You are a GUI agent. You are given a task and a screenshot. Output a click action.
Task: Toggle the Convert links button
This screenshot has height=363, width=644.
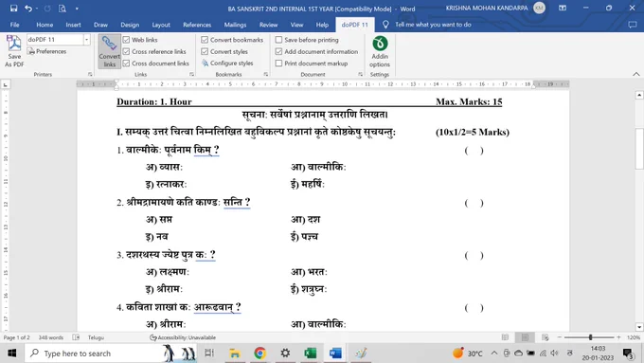[109, 51]
